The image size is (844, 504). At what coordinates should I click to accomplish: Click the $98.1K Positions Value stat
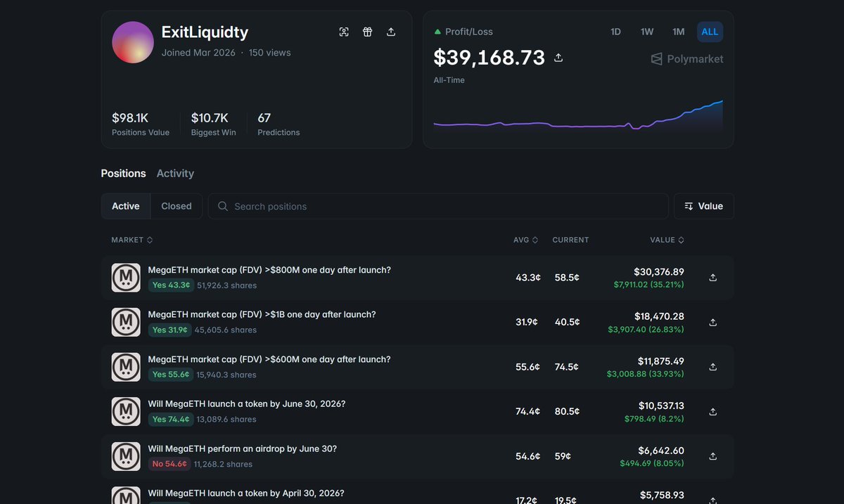click(141, 124)
